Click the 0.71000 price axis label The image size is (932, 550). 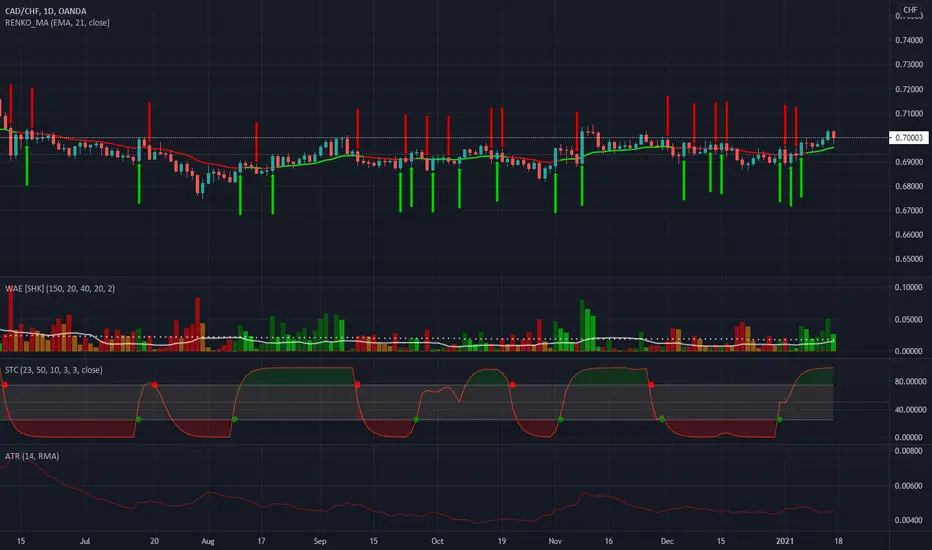tap(909, 114)
